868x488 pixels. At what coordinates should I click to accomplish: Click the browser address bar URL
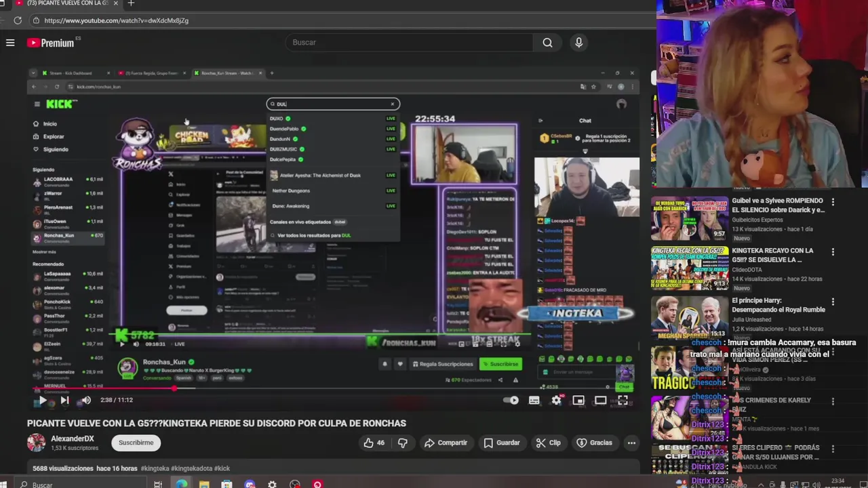117,20
